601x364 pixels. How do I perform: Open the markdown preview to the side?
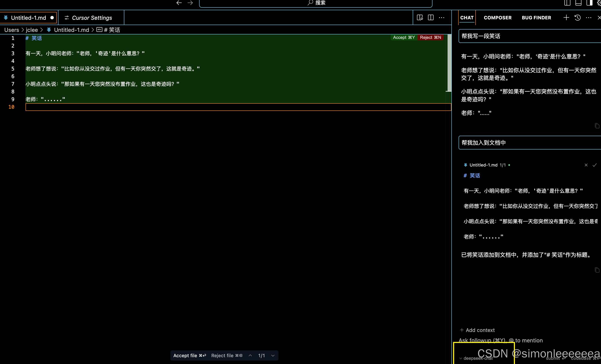pyautogui.click(x=420, y=18)
